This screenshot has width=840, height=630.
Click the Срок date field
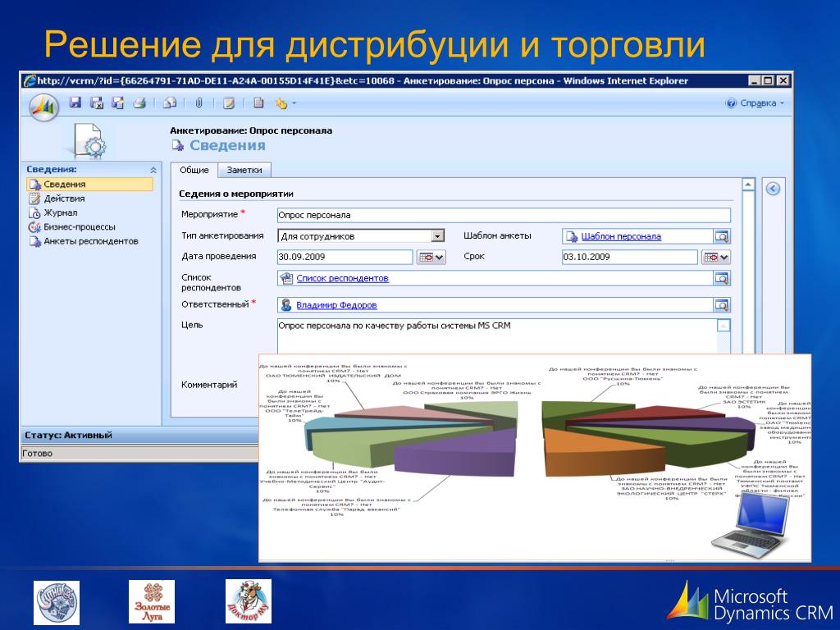(x=629, y=257)
